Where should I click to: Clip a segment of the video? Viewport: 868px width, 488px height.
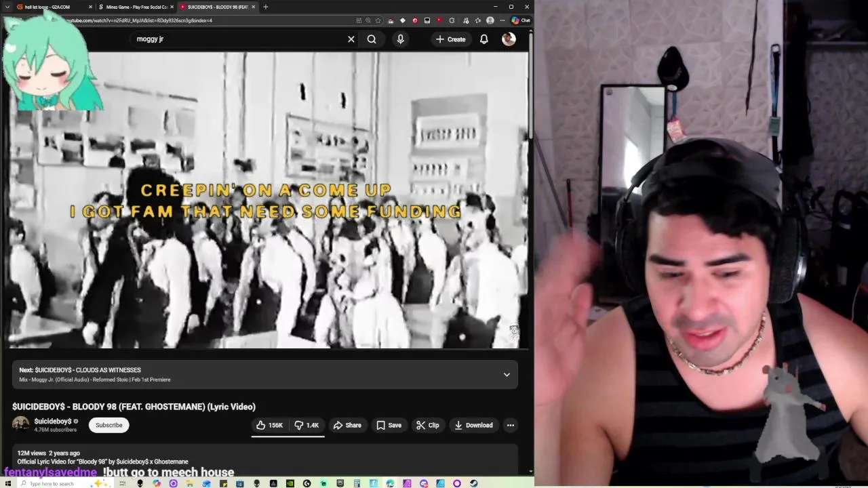click(x=428, y=425)
